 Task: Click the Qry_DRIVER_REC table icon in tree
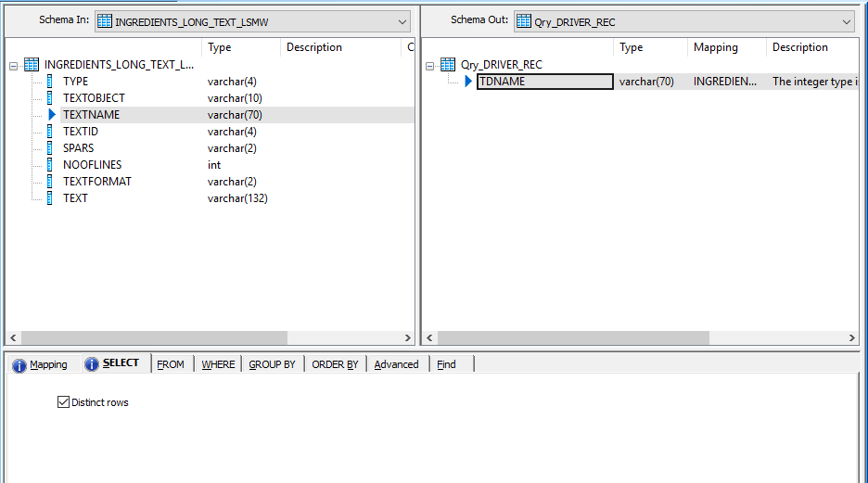coord(448,65)
